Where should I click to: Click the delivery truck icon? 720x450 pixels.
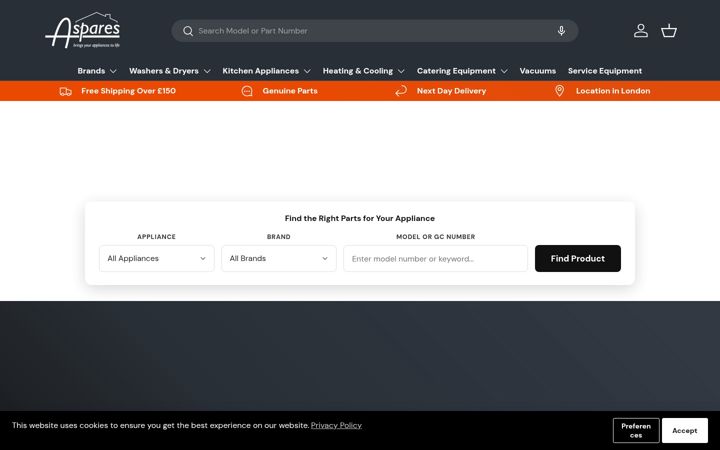point(66,91)
